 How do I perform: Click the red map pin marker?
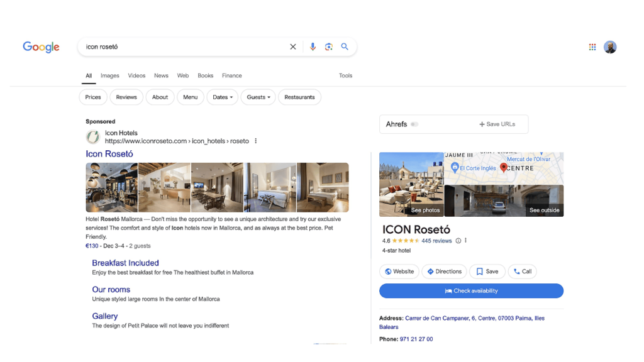504,167
